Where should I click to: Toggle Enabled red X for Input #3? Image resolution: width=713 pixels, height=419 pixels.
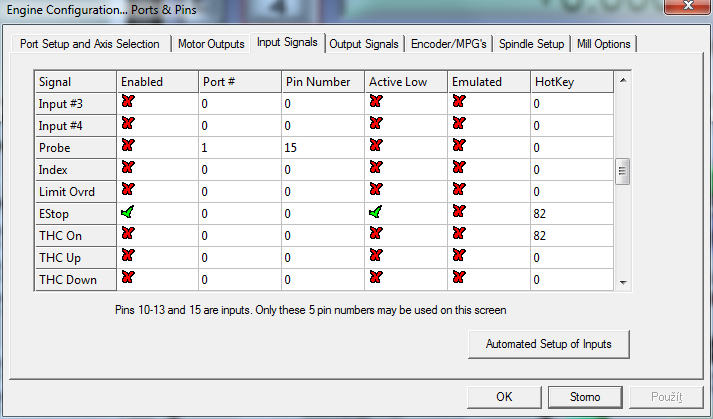(127, 102)
